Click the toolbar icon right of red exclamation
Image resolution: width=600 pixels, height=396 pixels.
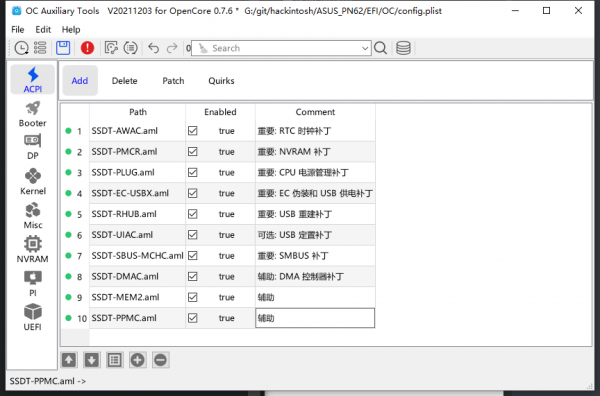[x=111, y=48]
